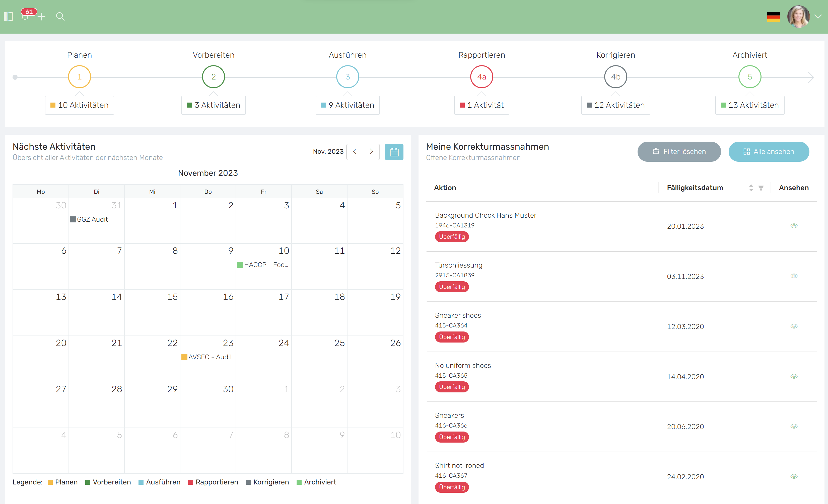Click due date 24.02.2020
The image size is (828, 504).
pos(685,477)
